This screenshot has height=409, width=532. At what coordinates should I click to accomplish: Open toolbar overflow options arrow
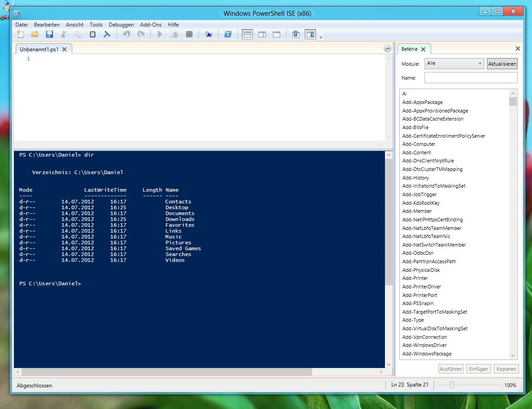click(321, 36)
